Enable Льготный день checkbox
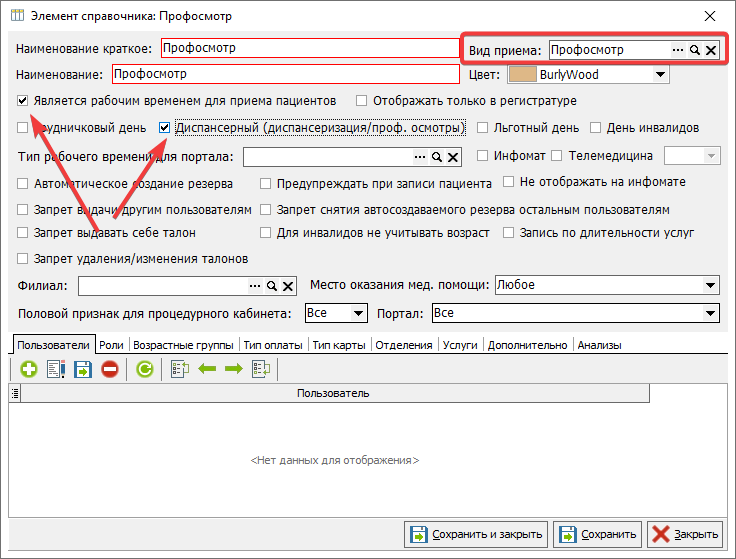The image size is (736, 559). click(482, 128)
